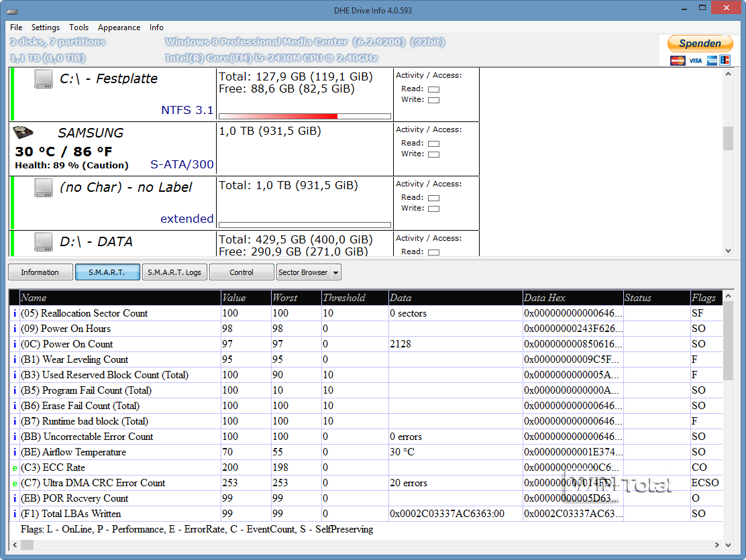This screenshot has width=746, height=560.
Task: Open the Appearance menu
Action: point(119,27)
